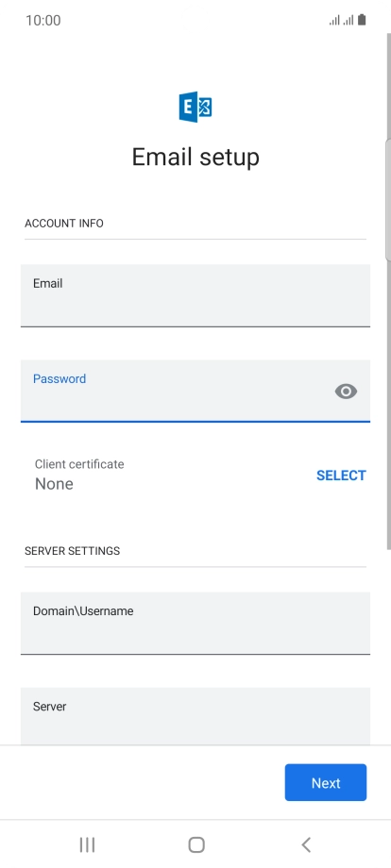391x868 pixels.
Task: Tap the clock in the status bar
Action: click(43, 21)
